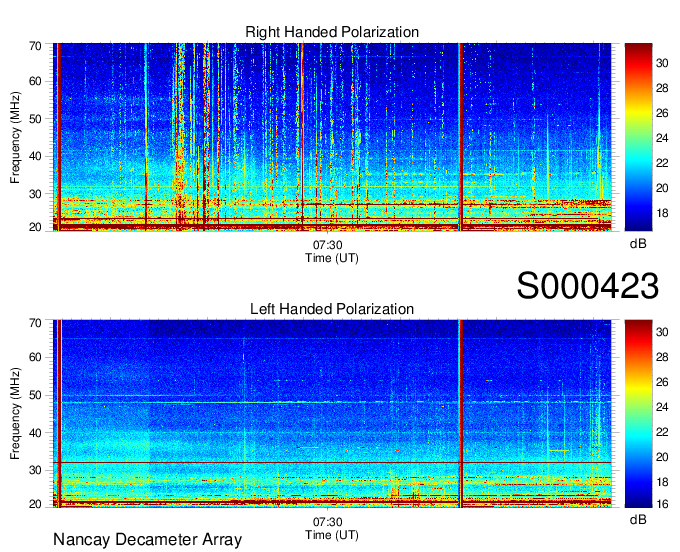Click the 20 dB label on Right Handed color bar
Image resolution: width=680 pixels, height=552 pixels.
coord(662,188)
